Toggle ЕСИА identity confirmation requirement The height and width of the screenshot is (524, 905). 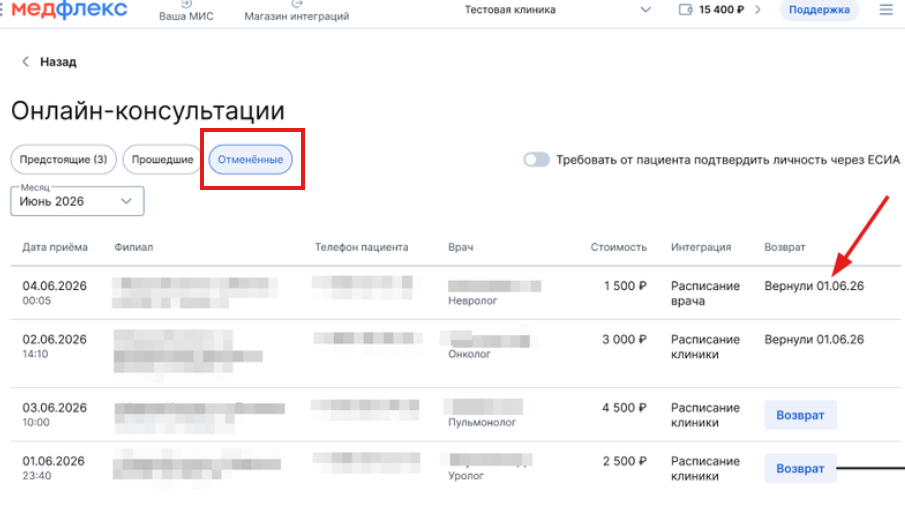click(537, 160)
